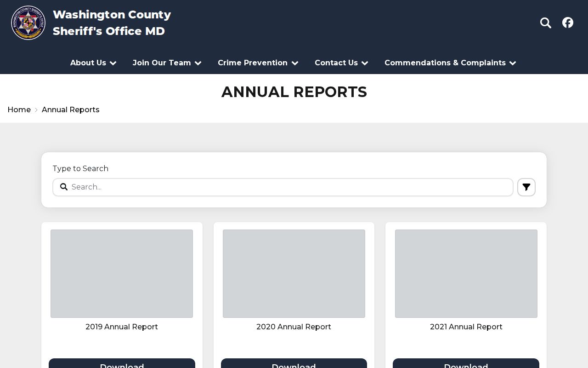This screenshot has height=368, width=588.
Task: Click Annual Reports breadcrumb link
Action: click(70, 109)
